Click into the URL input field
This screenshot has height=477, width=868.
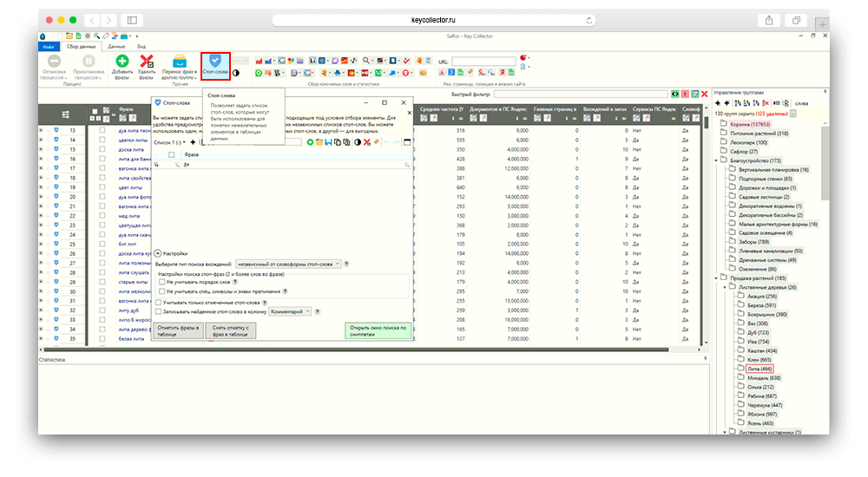coord(483,62)
